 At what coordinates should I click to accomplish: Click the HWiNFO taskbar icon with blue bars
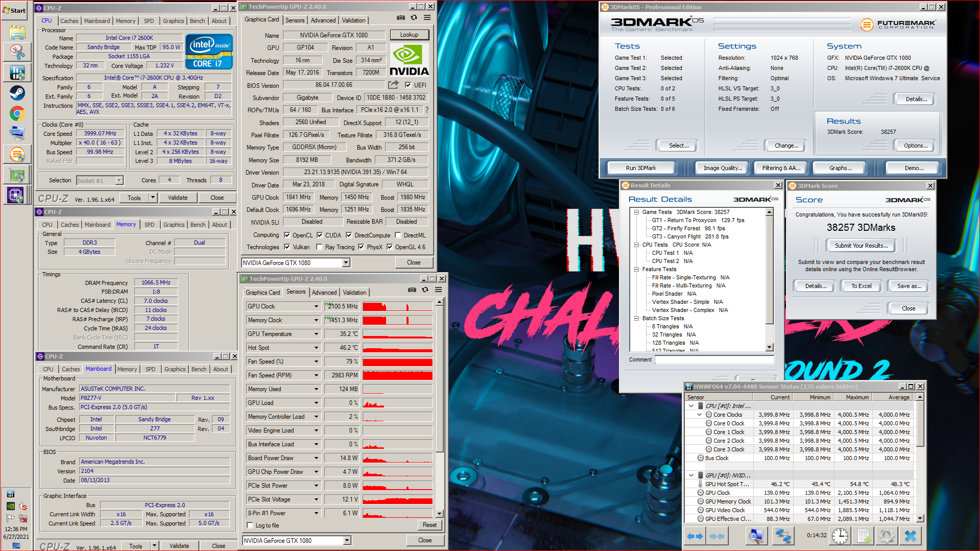pyautogui.click(x=17, y=73)
